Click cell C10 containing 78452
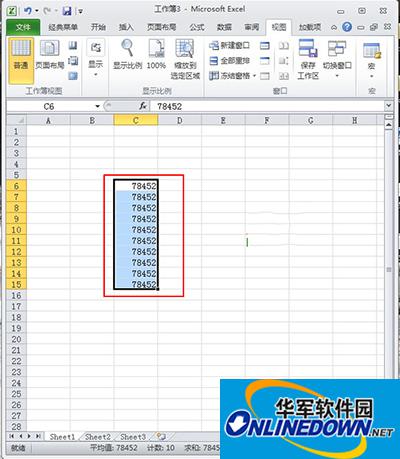Image resolution: width=400 pixels, height=459 pixels. click(136, 230)
